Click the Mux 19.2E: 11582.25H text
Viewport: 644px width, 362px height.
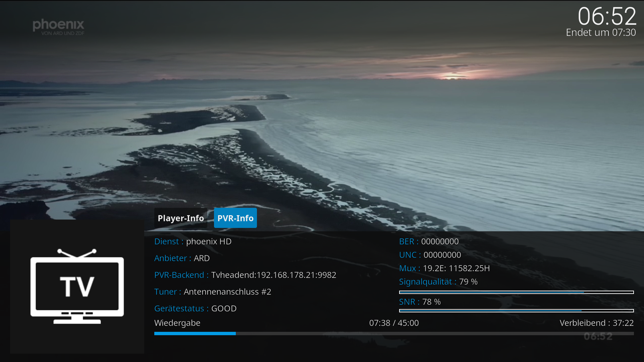tap(444, 268)
